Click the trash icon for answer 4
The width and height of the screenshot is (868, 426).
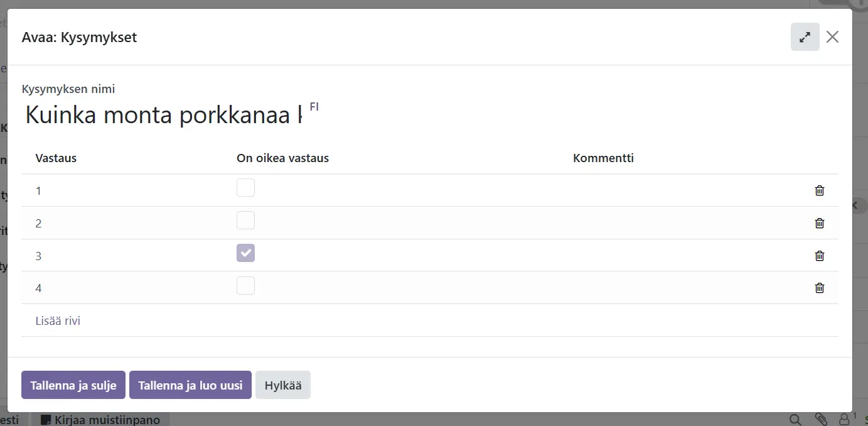click(819, 288)
